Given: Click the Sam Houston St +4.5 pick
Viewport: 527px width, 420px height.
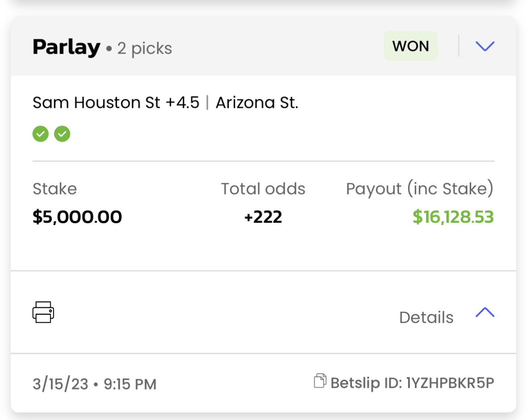Looking at the screenshot, I should coord(116,103).
